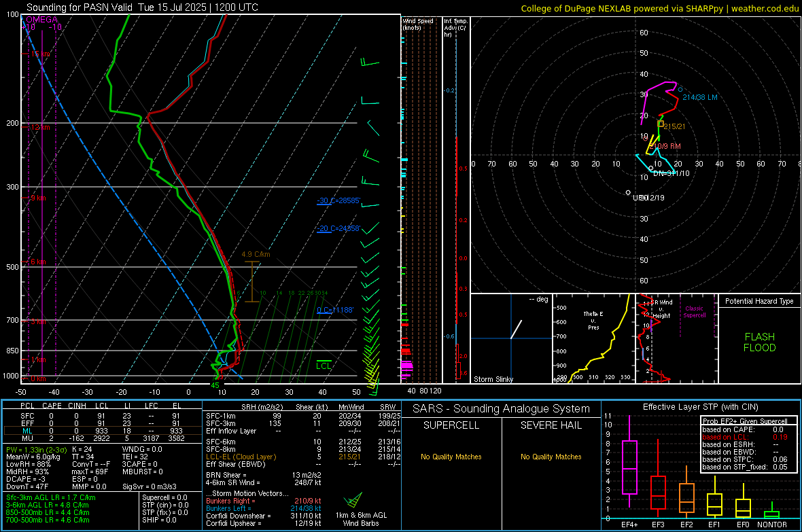Select the highlighted ML parcel row
802x532 pixels.
pos(101,431)
